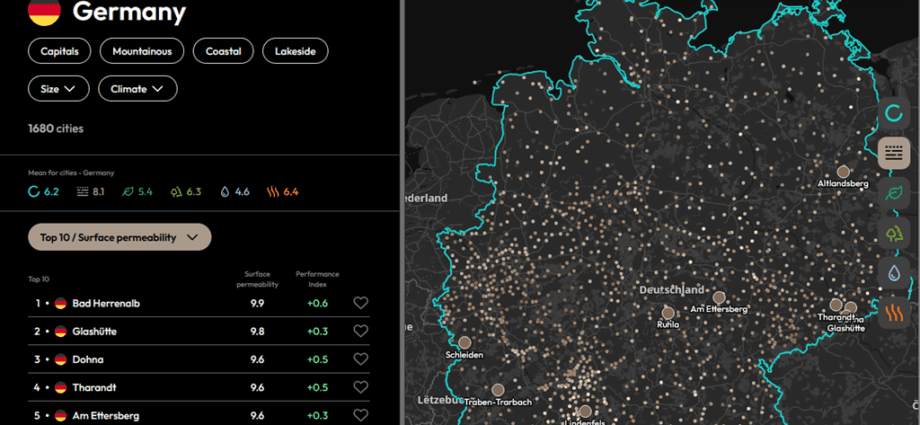Click Glashütte's +0.3 performance index
Image resolution: width=920 pixels, height=425 pixels.
(x=317, y=332)
